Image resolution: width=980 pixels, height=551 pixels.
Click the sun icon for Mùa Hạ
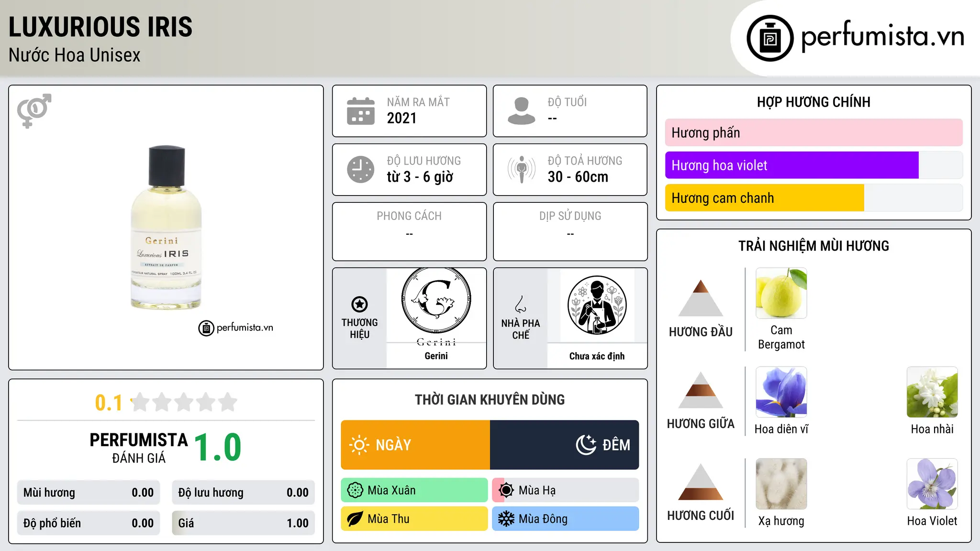click(x=506, y=490)
